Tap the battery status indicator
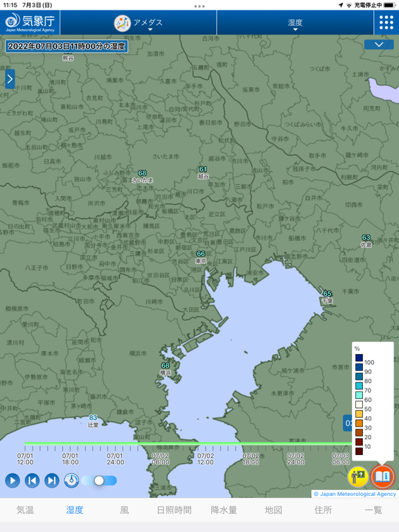Image resolution: width=399 pixels, height=532 pixels. (389, 5)
